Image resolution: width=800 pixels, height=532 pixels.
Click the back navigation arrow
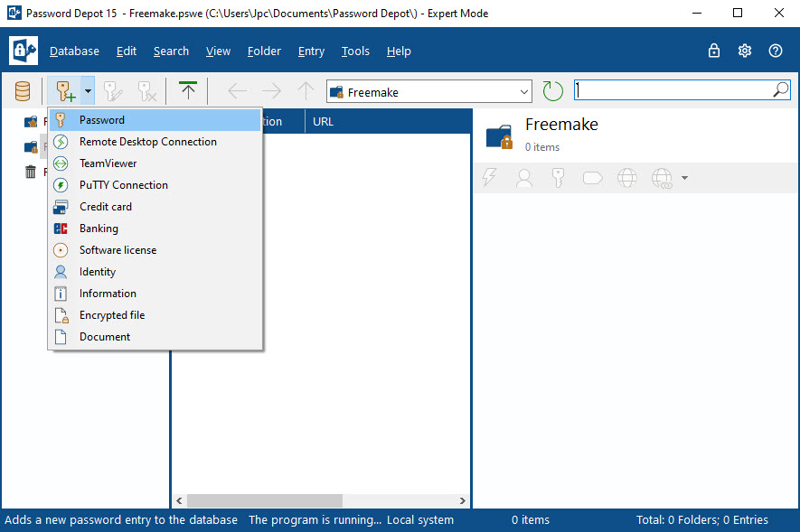point(237,91)
